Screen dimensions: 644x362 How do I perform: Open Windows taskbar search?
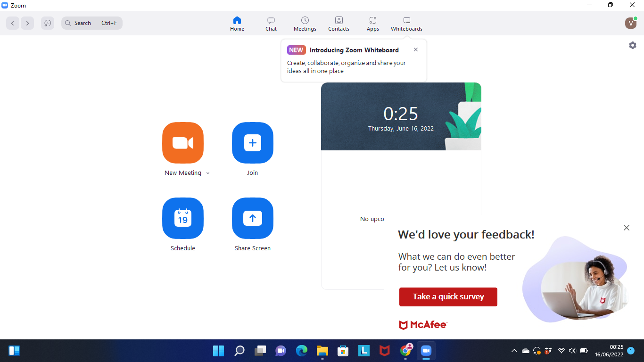[239, 351]
